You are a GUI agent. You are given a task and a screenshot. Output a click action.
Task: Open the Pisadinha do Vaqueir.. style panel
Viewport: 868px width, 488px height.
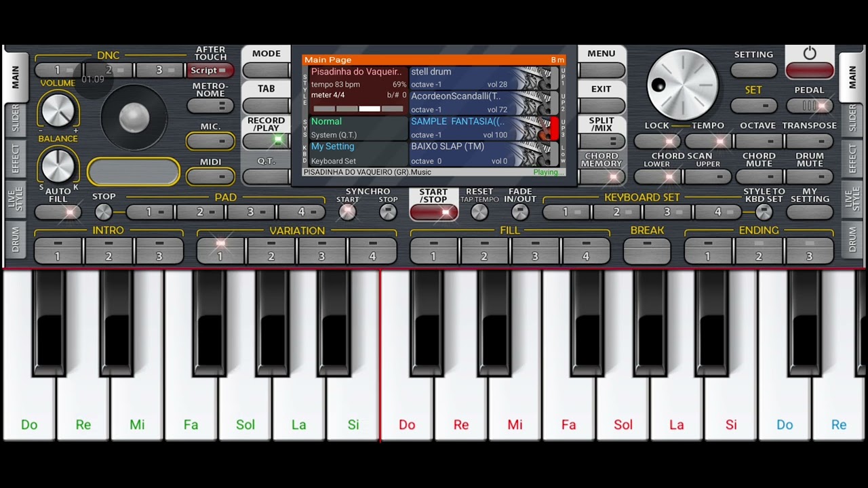[359, 91]
